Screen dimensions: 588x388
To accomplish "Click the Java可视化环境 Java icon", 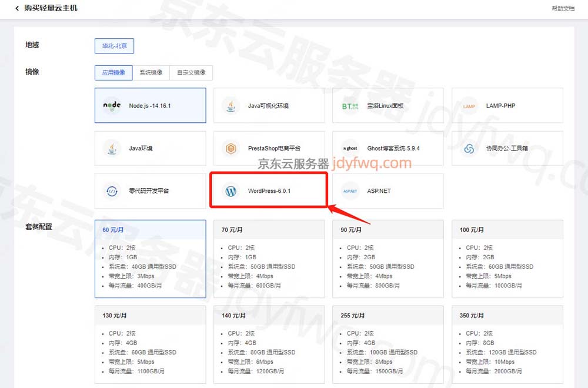I will [231, 106].
